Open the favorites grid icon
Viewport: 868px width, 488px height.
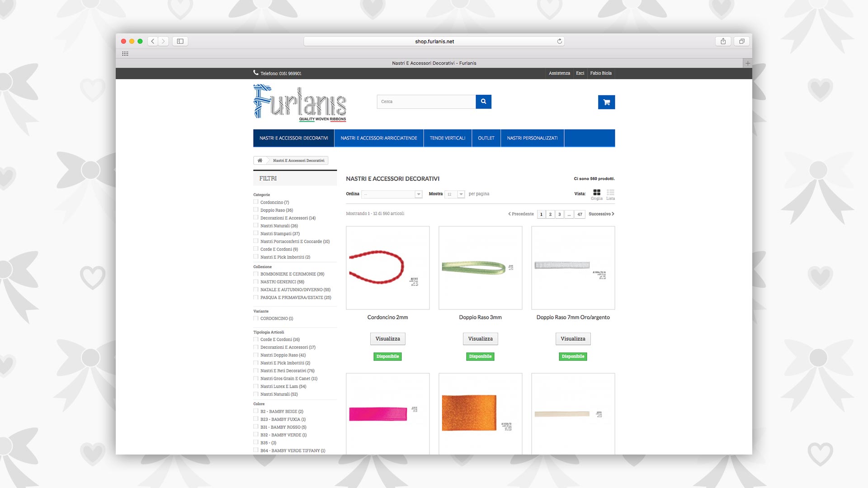tap(125, 53)
